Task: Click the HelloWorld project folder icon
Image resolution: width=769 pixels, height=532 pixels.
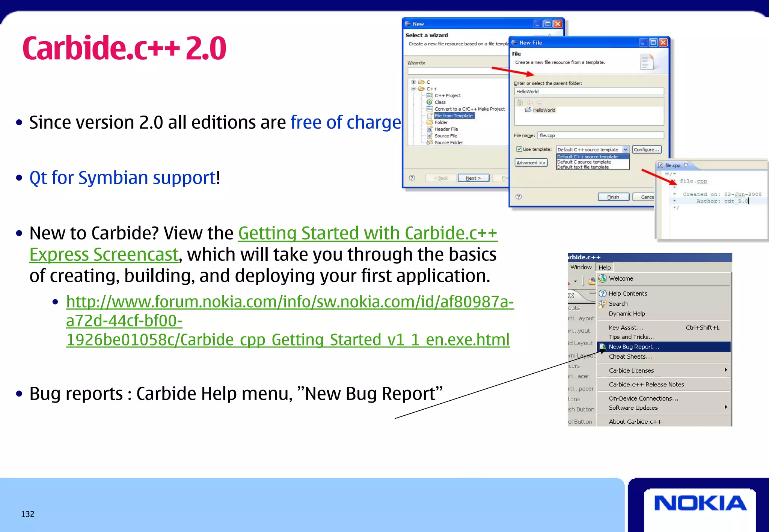Action: coord(528,110)
